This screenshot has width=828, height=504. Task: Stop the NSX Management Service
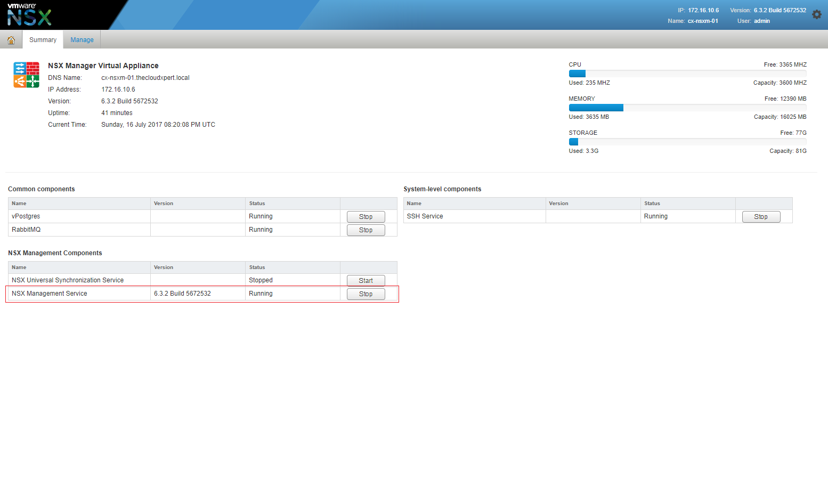coord(366,294)
